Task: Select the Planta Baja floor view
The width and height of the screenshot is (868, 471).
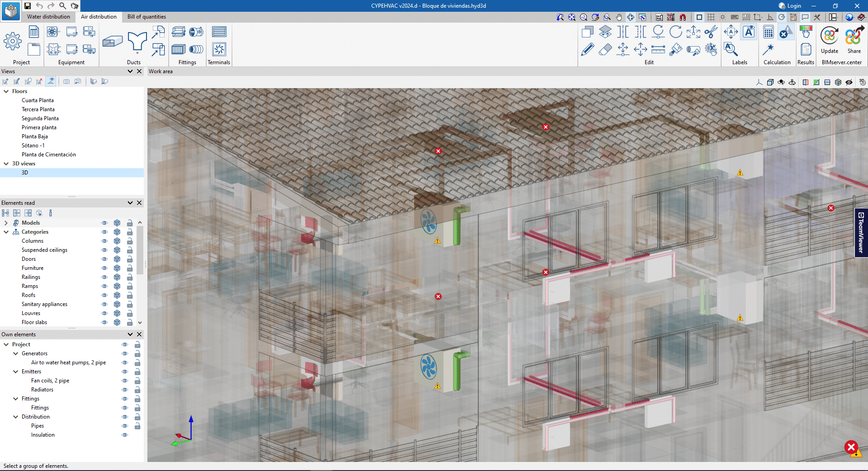Action: click(35, 137)
